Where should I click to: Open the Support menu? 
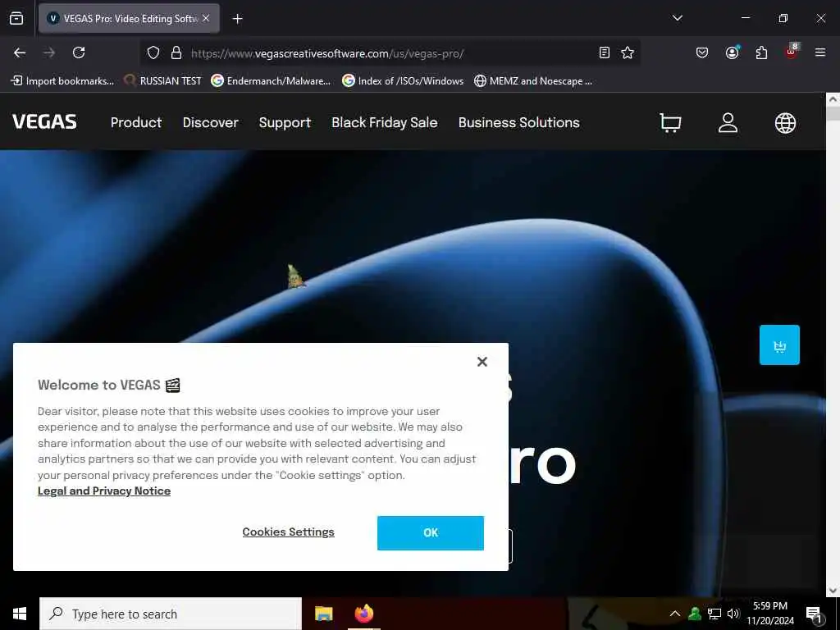[x=285, y=123]
